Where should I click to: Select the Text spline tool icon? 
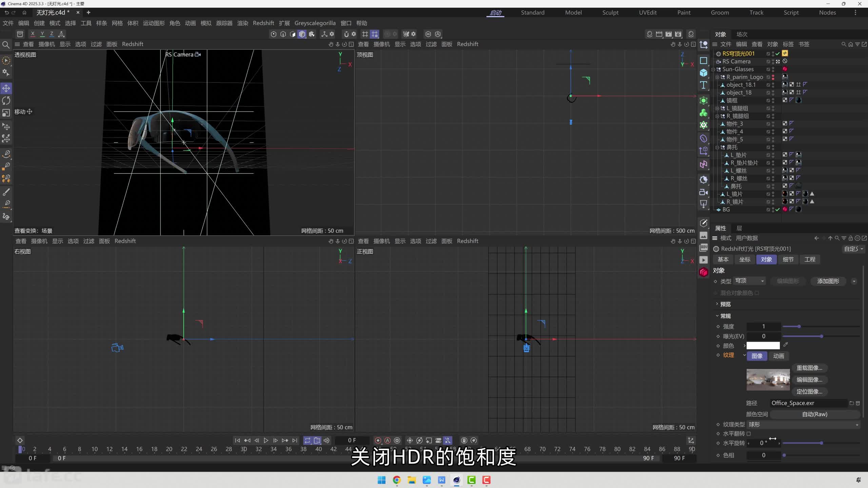tap(704, 85)
